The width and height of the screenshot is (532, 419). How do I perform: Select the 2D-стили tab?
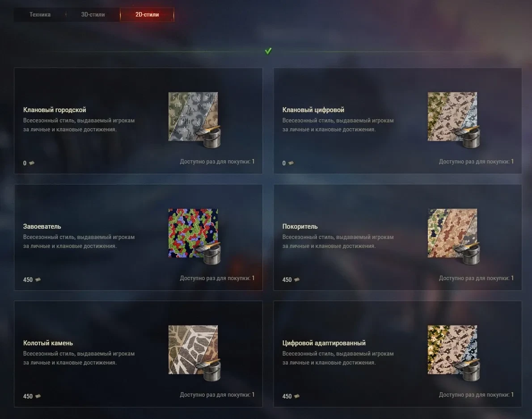[x=147, y=15]
